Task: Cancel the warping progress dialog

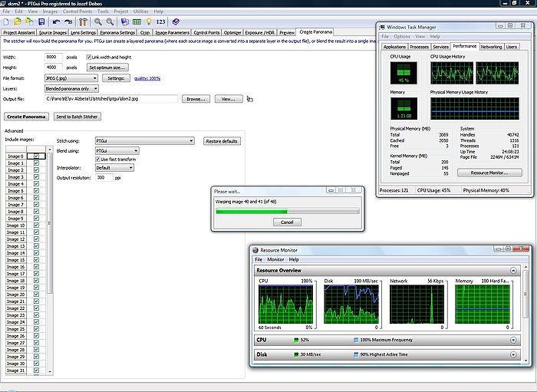Action: 286,222
